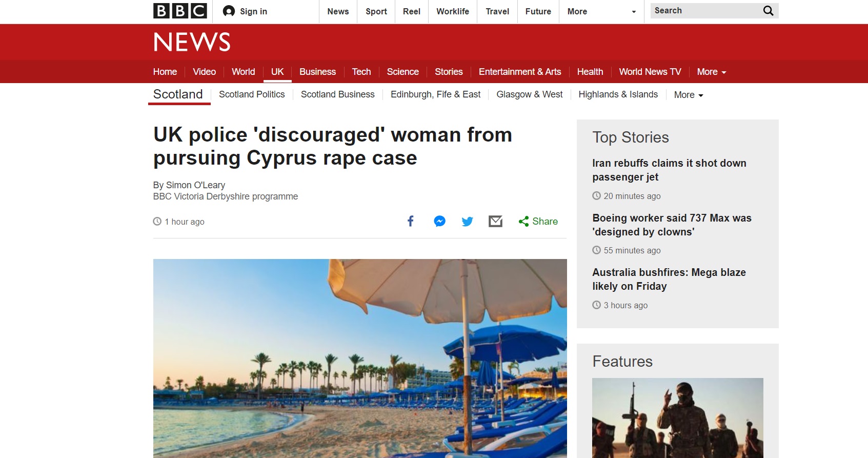Click '3 hours ago' timestamp

(625, 305)
